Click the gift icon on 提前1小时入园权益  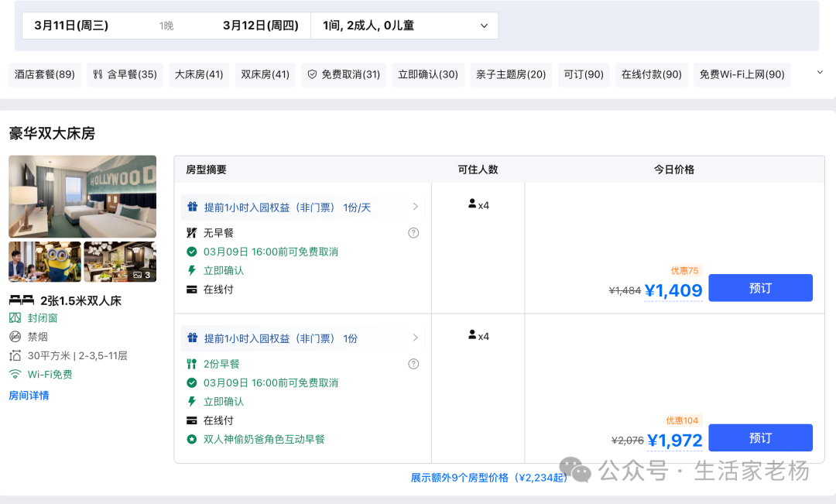[x=192, y=205]
